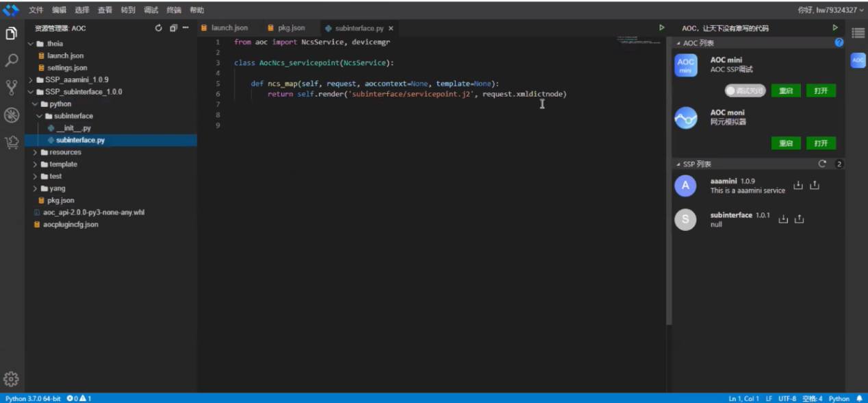The height and width of the screenshot is (403, 868).
Task: Restart AOC moni with 重启 button
Action: tap(786, 143)
